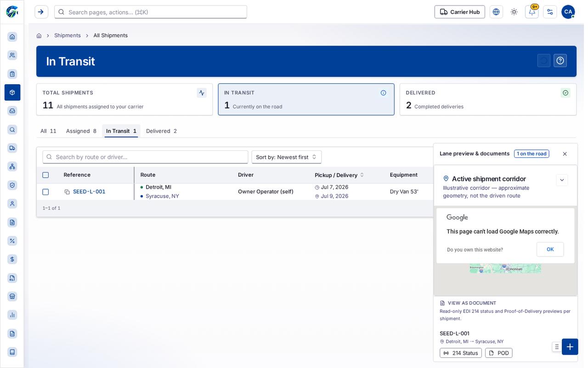
Task: Open the dollar sign icon in the sidebar
Action: pyautogui.click(x=12, y=259)
